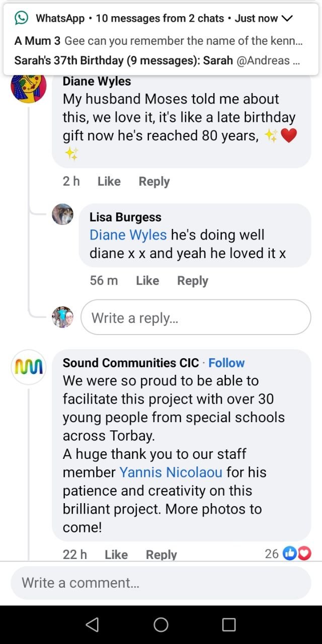322x644 pixels.
Task: Open the recent apps square button
Action: click(x=229, y=625)
